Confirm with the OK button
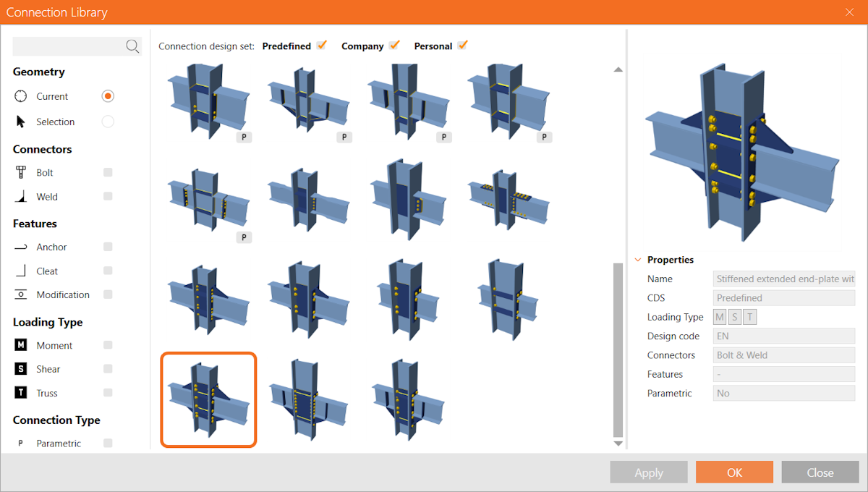 tap(734, 472)
